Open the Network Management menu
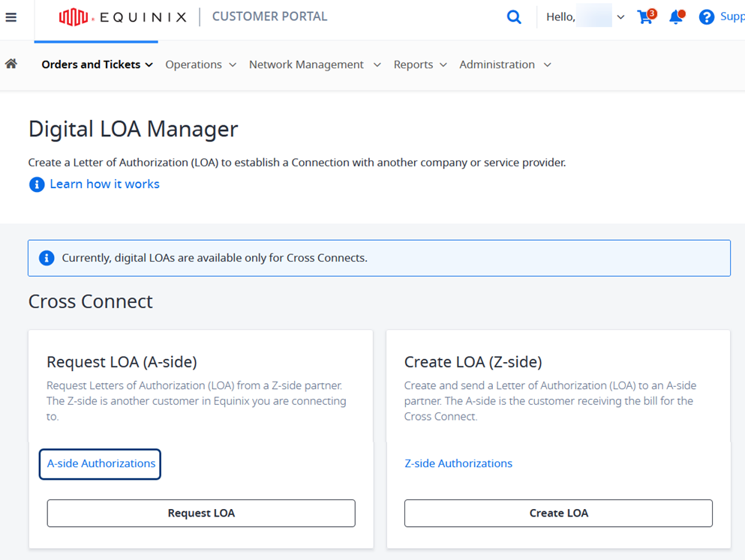 pos(314,64)
